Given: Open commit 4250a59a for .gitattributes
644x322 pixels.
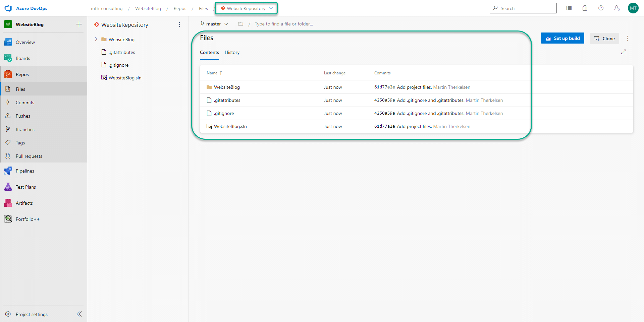Looking at the screenshot, I should (x=384, y=100).
